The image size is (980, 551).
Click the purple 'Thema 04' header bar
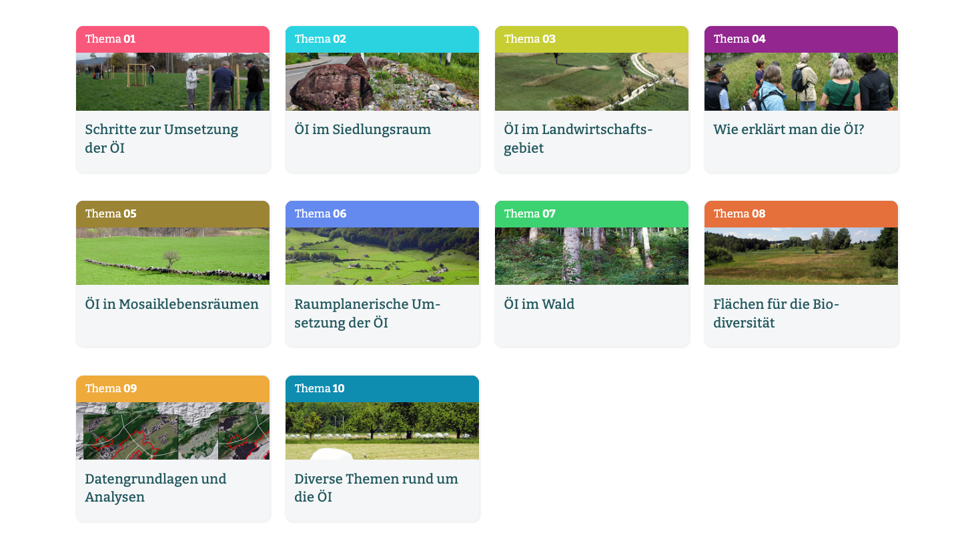[x=801, y=39]
